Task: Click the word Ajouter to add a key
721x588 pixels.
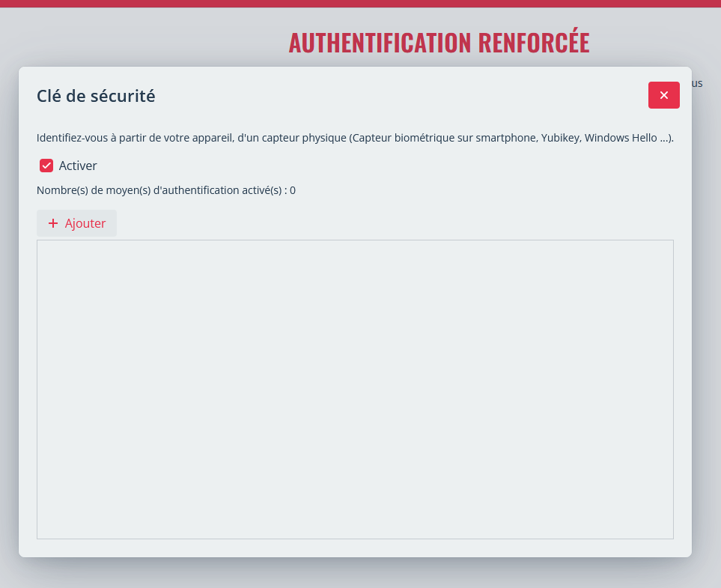Action: (x=85, y=223)
